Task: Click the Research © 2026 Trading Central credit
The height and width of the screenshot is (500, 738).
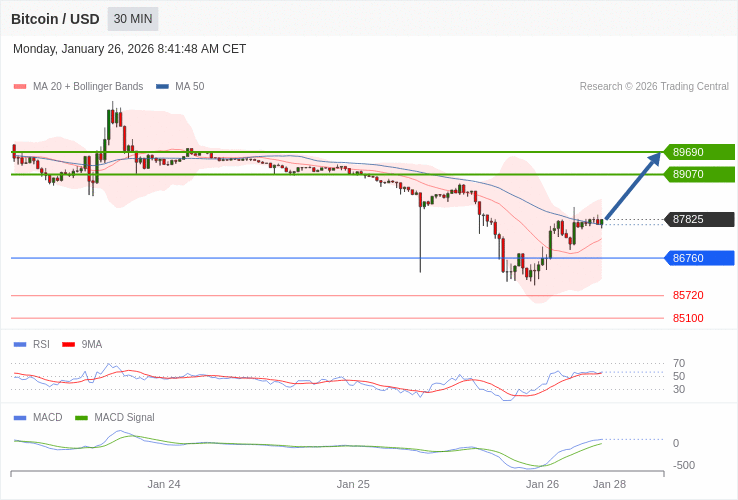Action: click(x=654, y=87)
